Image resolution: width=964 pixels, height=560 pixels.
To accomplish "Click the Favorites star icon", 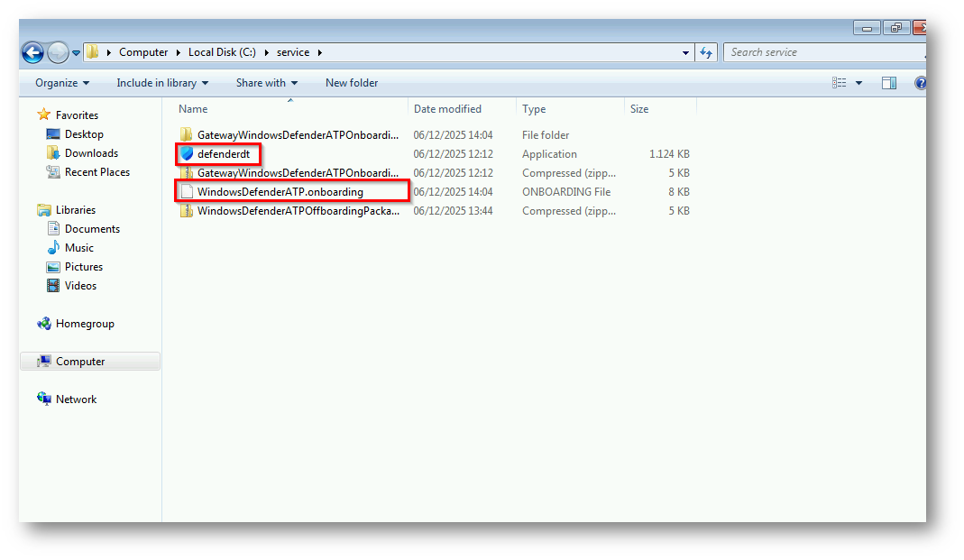I will pyautogui.click(x=43, y=115).
